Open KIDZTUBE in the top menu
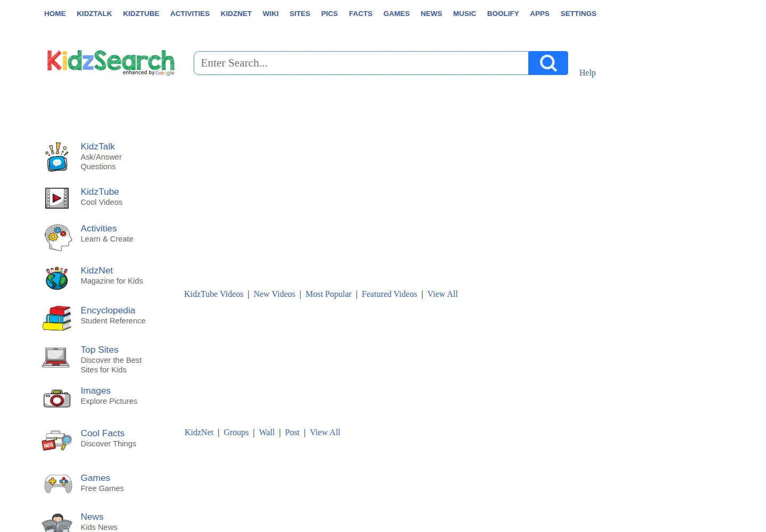The width and height of the screenshot is (766, 532). (141, 14)
